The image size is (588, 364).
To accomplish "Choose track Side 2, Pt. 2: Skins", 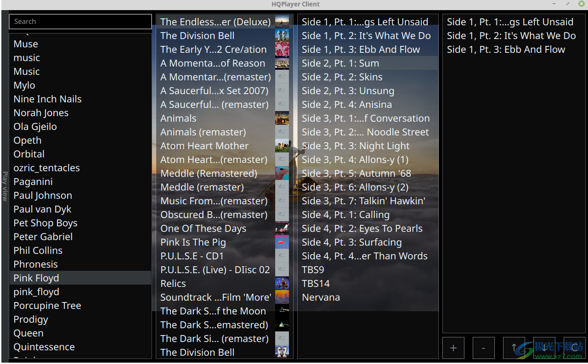I will point(368,77).
